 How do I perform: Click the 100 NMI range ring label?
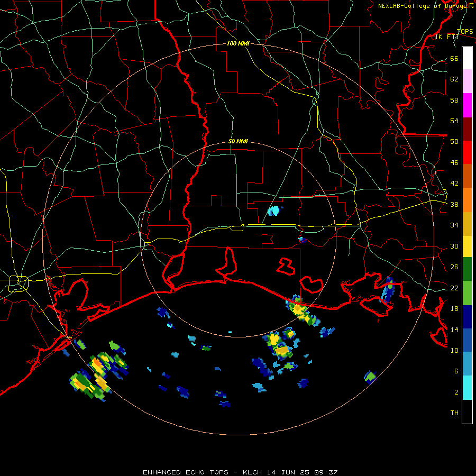[x=238, y=43]
